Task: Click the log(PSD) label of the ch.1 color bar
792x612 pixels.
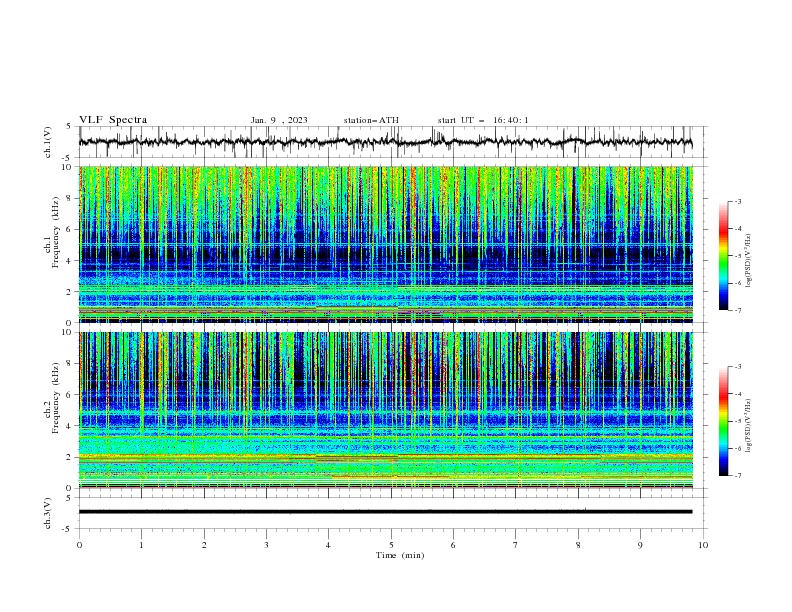Action: coord(749,261)
